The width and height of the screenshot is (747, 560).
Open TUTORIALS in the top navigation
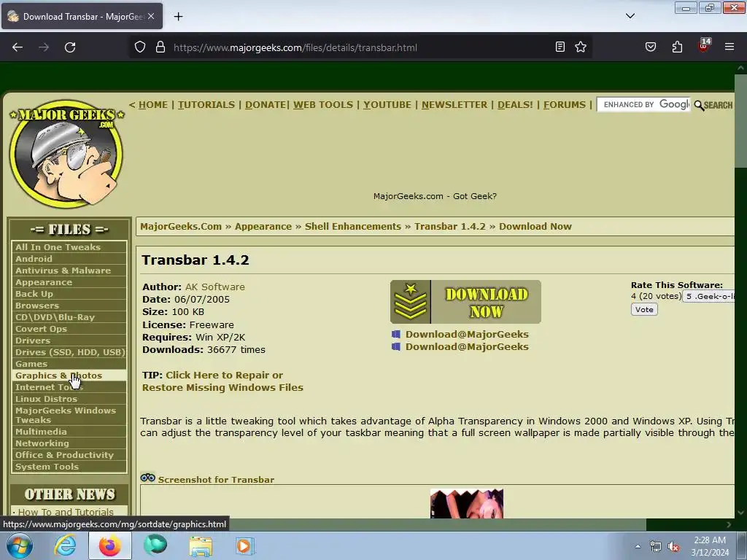pyautogui.click(x=206, y=105)
